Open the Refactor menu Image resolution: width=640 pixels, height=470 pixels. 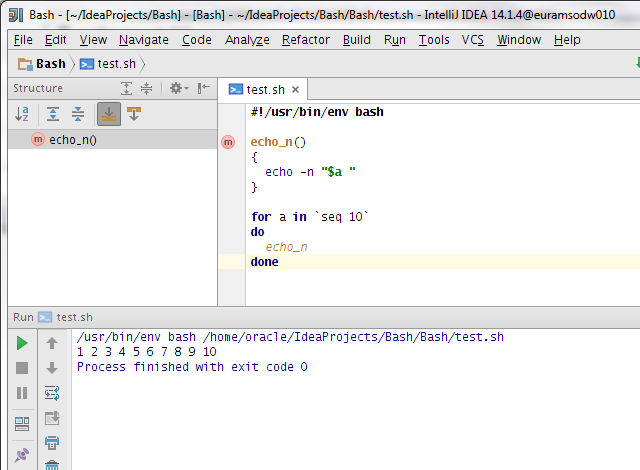(306, 40)
